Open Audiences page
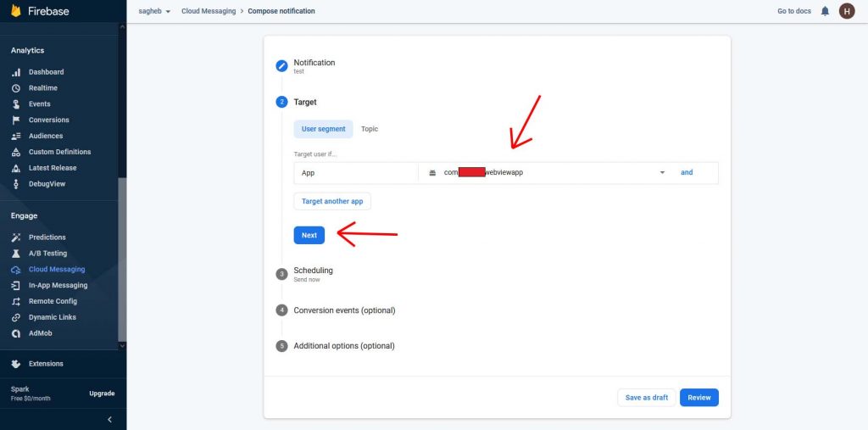Viewport: 868px width, 430px height. 46,136
